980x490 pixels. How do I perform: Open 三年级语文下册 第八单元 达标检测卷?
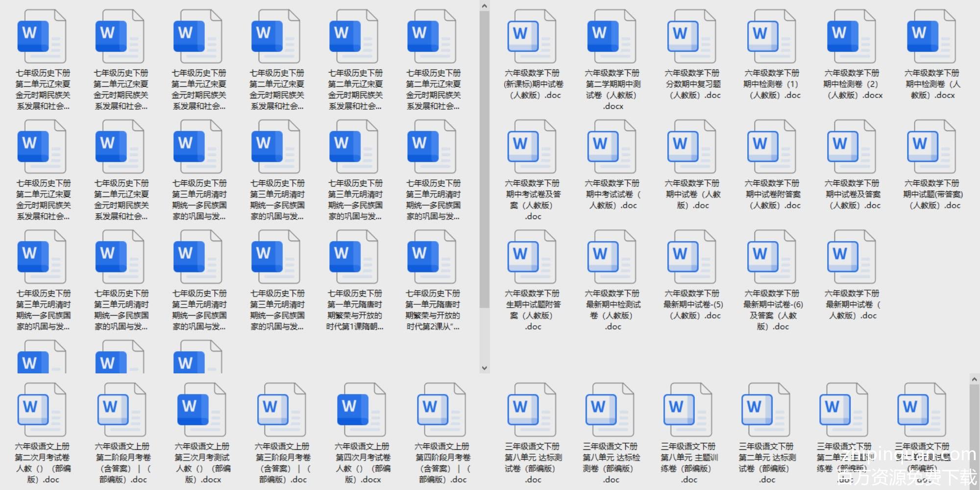pos(611,409)
